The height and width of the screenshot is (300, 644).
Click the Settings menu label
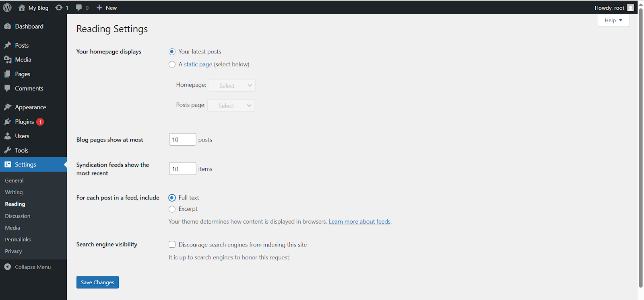25,164
